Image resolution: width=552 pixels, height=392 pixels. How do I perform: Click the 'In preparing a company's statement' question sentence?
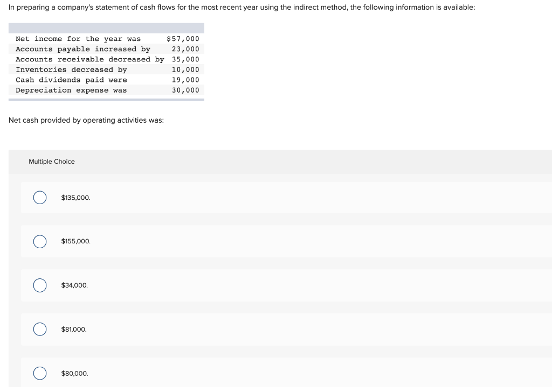[x=242, y=8]
